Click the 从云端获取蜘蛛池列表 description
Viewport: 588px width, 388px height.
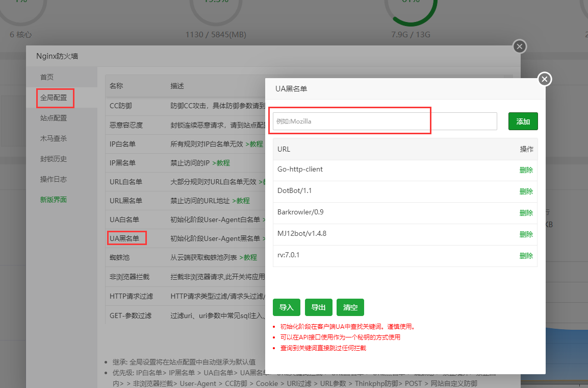204,257
